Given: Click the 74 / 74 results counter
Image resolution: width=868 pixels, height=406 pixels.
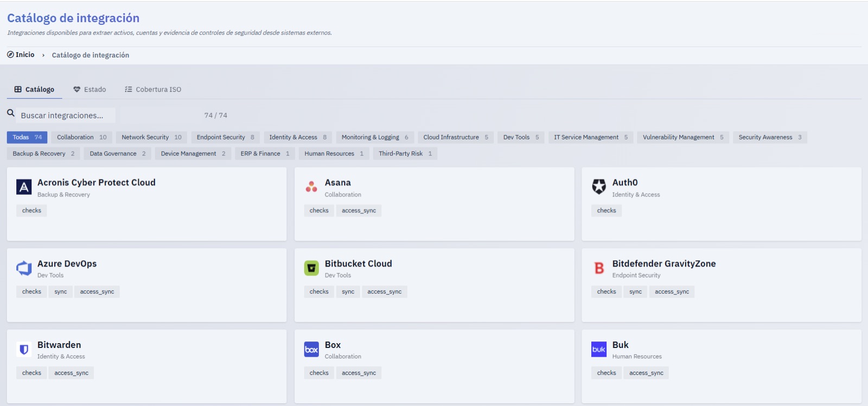Looking at the screenshot, I should coord(216,115).
